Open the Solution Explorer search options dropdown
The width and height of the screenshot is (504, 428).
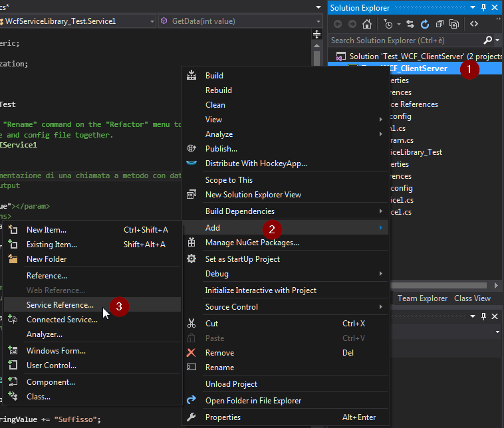(x=498, y=41)
